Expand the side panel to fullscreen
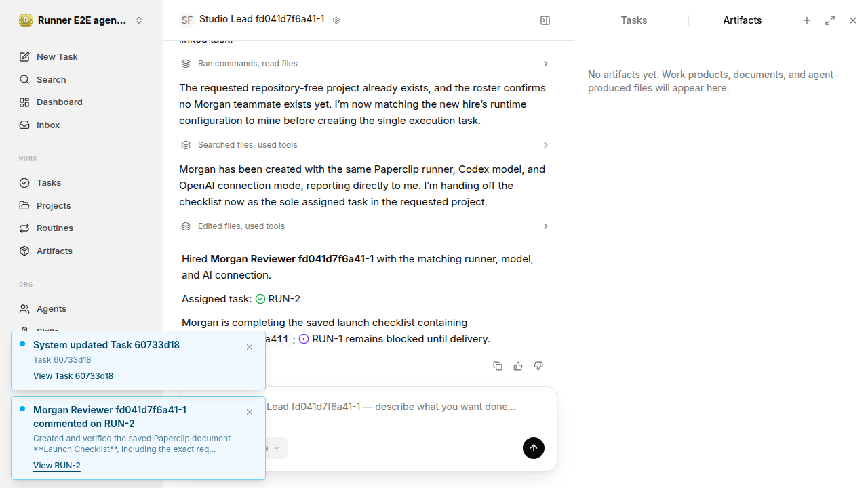 pyautogui.click(x=830, y=20)
